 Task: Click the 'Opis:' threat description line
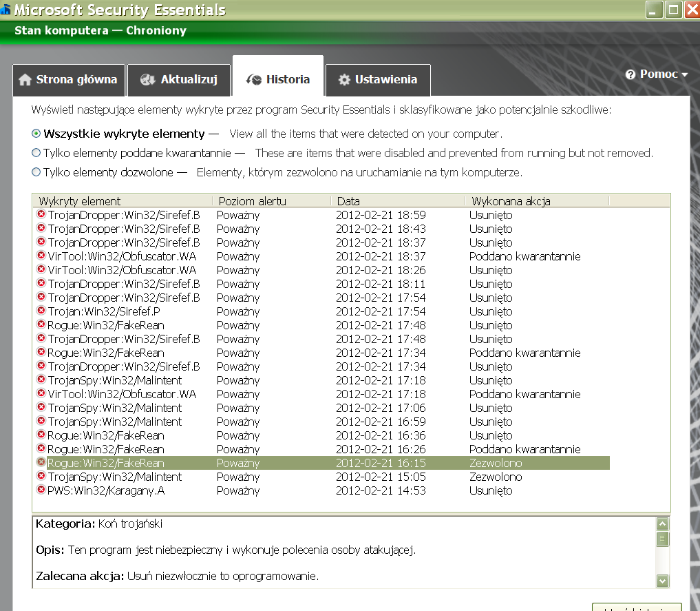(x=226, y=550)
